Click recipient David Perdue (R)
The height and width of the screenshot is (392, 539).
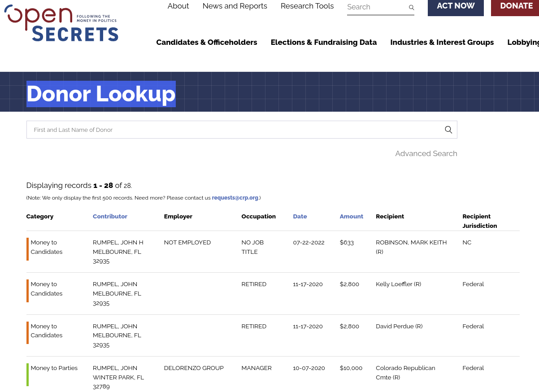pos(399,326)
